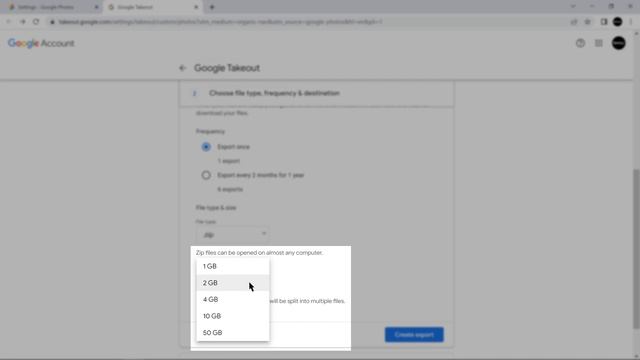The height and width of the screenshot is (360, 640).
Task: Select Export every 2 months radio button
Action: coord(206,175)
